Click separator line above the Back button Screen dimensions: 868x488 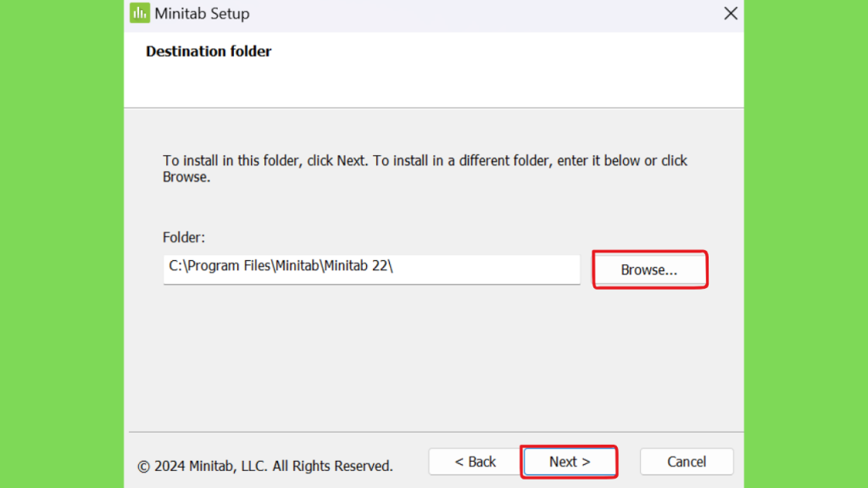click(x=437, y=431)
